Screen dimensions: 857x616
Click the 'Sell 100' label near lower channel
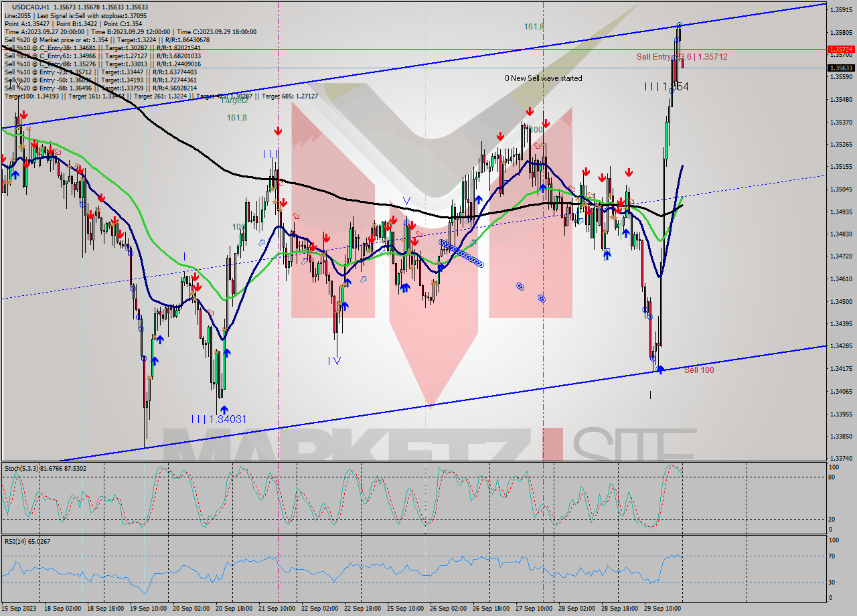click(699, 370)
